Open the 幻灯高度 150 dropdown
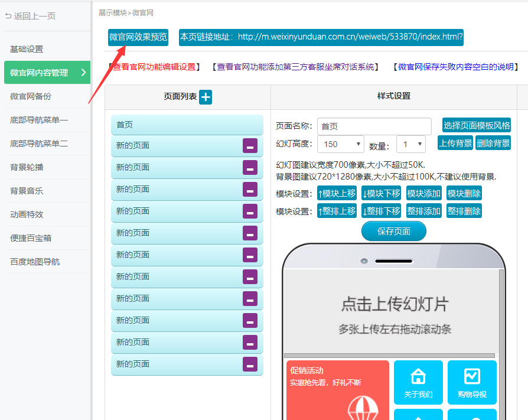This screenshot has height=420, width=528. (x=341, y=144)
